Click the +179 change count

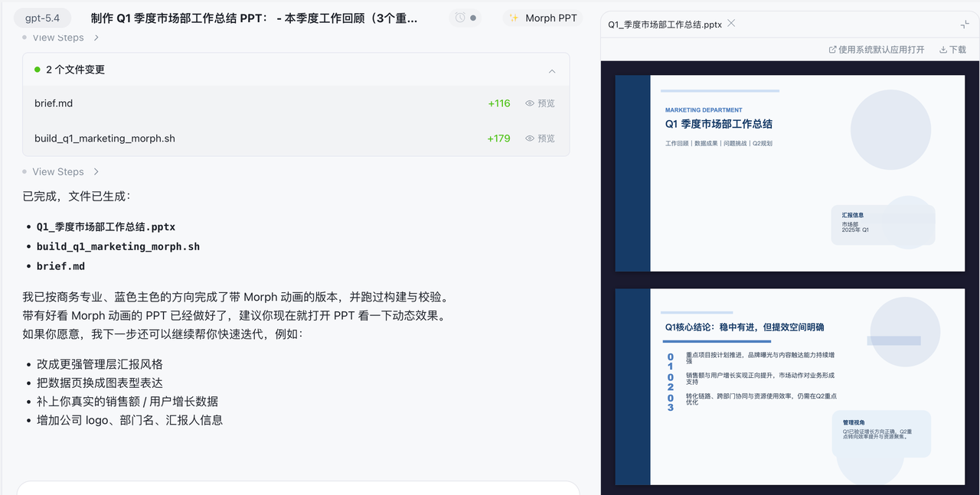tap(499, 138)
